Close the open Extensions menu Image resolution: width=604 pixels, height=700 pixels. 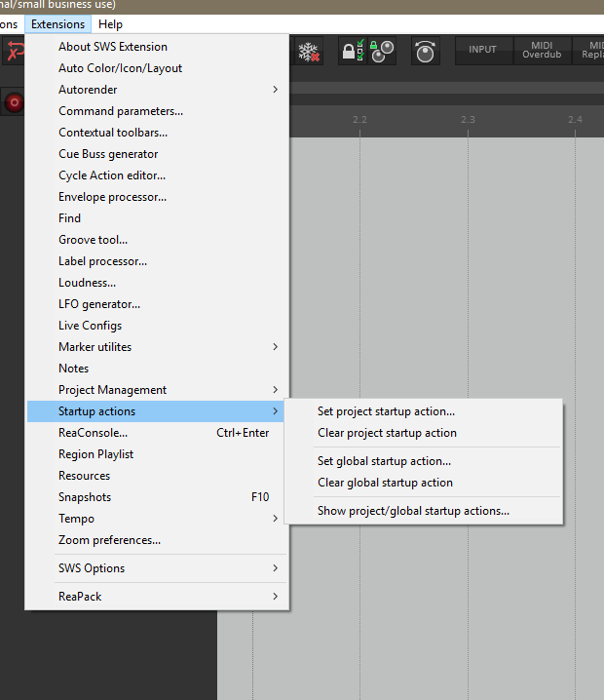click(x=58, y=24)
